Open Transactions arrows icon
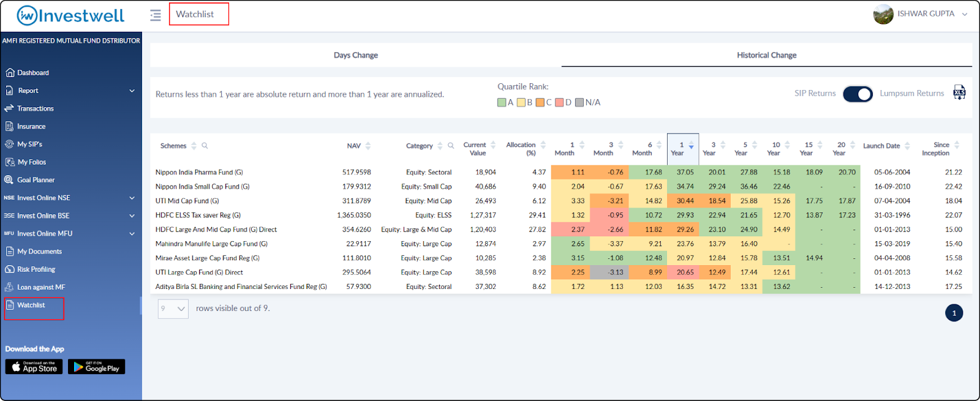This screenshot has width=980, height=401. [x=9, y=108]
